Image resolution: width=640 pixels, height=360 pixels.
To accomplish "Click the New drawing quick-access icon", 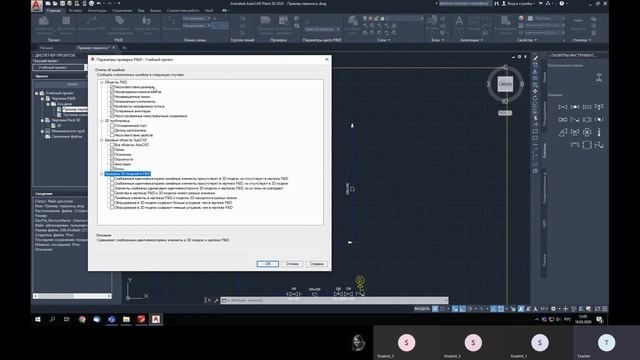I will point(49,3).
